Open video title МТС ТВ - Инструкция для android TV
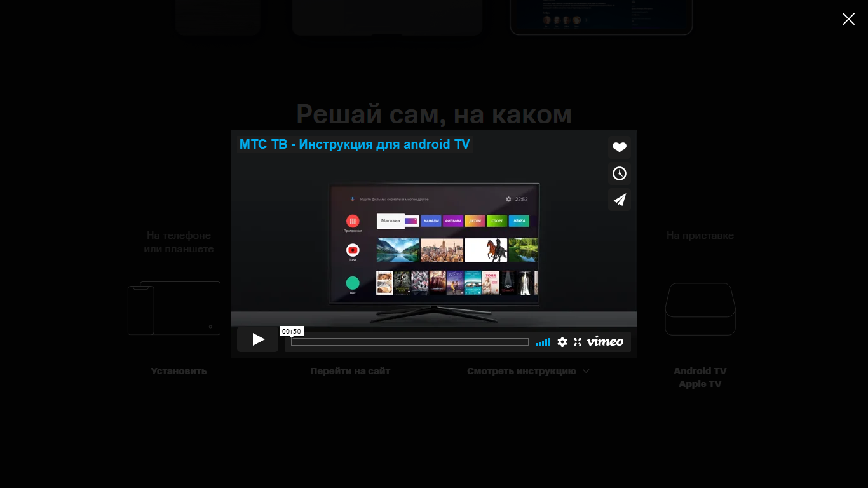Viewport: 868px width, 488px height. point(355,144)
